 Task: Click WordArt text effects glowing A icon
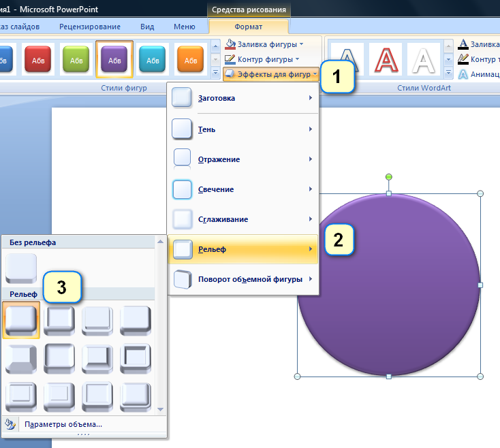[463, 74]
